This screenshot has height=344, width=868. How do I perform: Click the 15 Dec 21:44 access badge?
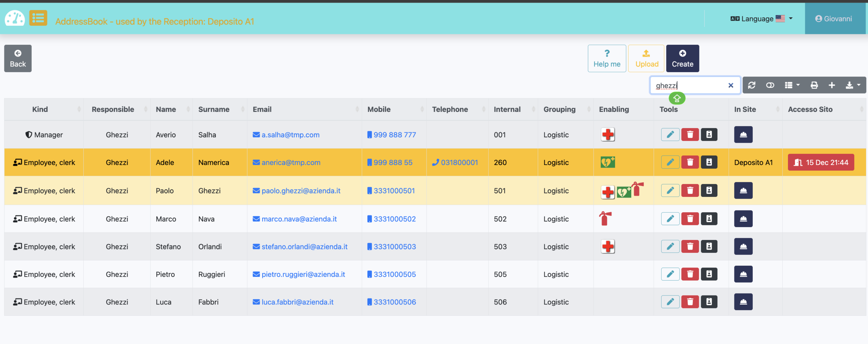(821, 163)
